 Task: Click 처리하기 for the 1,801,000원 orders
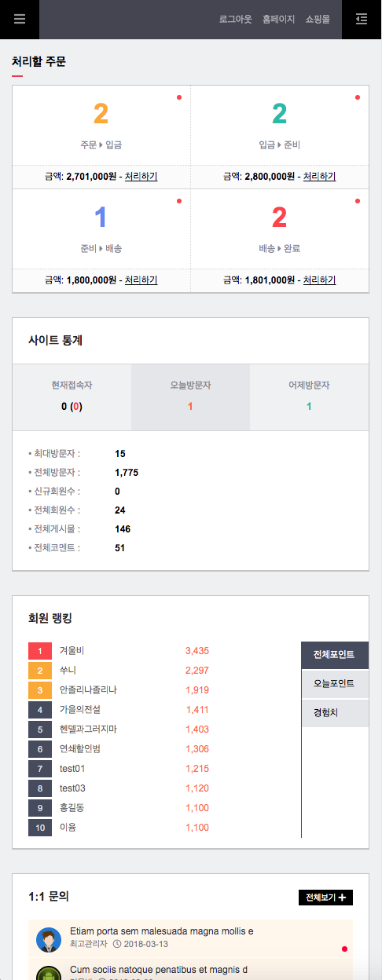pos(319,280)
